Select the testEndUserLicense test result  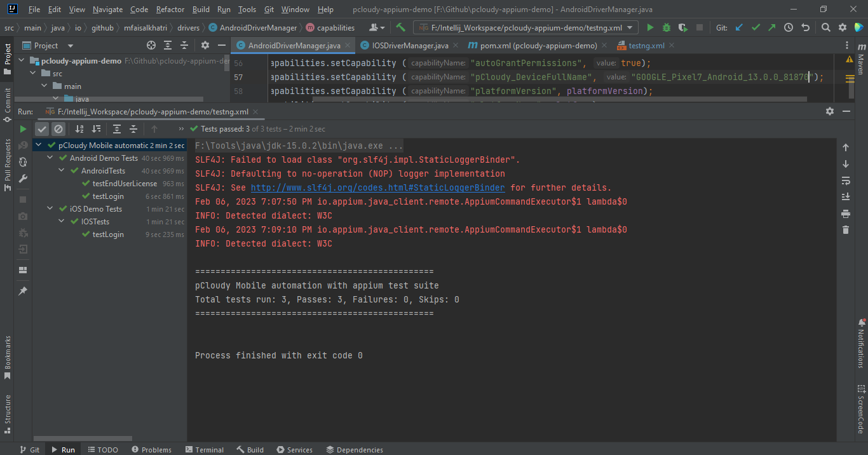(x=125, y=184)
